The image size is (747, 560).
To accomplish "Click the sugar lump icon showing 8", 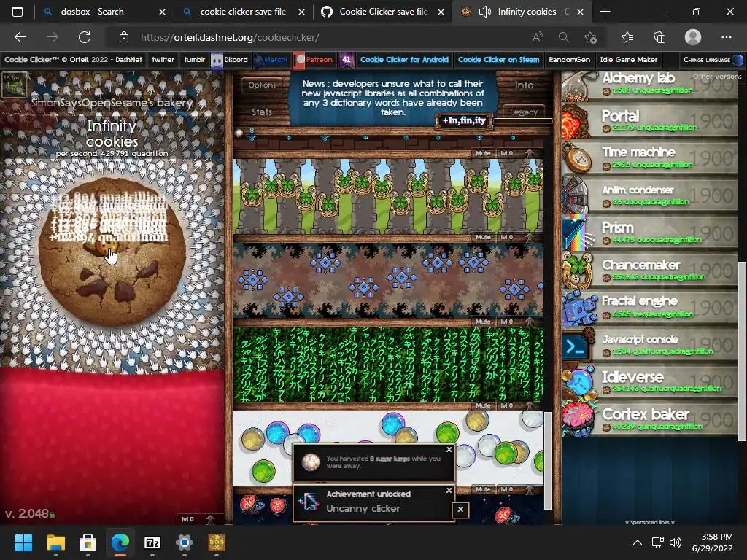I will click(x=239, y=133).
